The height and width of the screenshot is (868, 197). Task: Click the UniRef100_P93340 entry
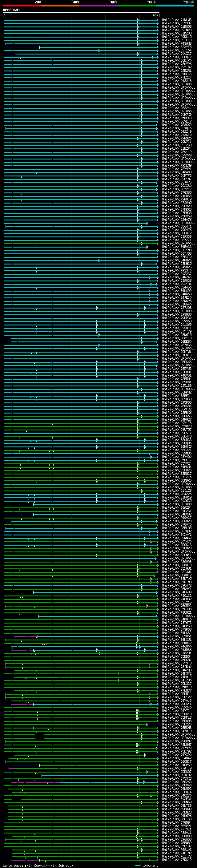point(177,271)
